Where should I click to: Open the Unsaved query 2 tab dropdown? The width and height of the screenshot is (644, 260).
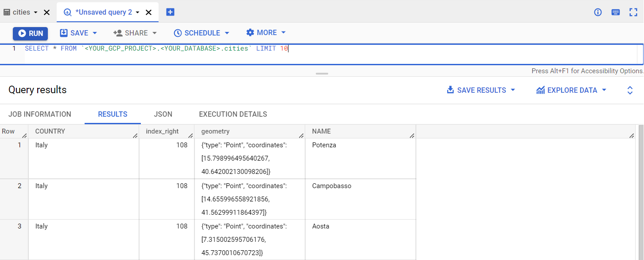[x=137, y=12]
